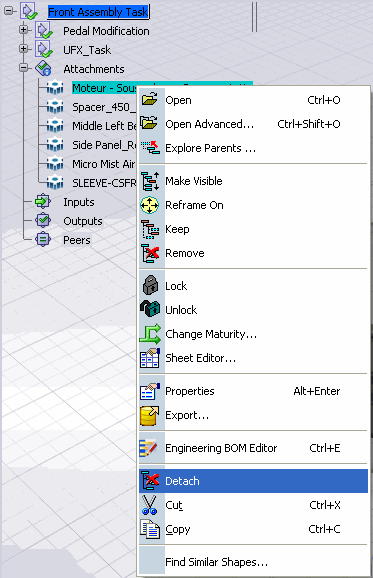Choose Remove menu entry

[254, 253]
